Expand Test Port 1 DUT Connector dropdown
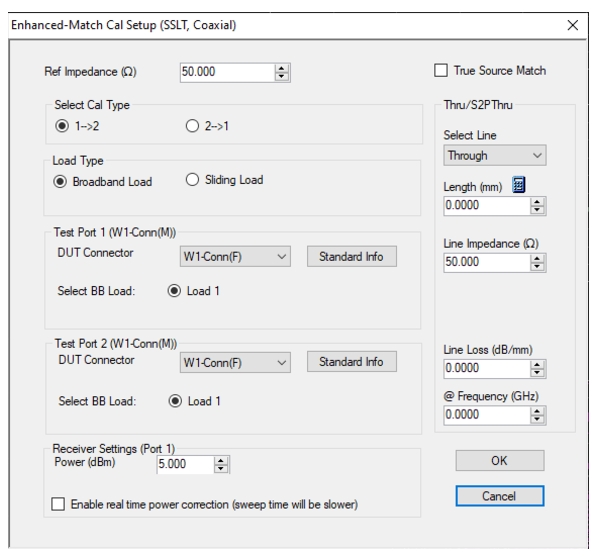598x557 pixels. point(235,256)
